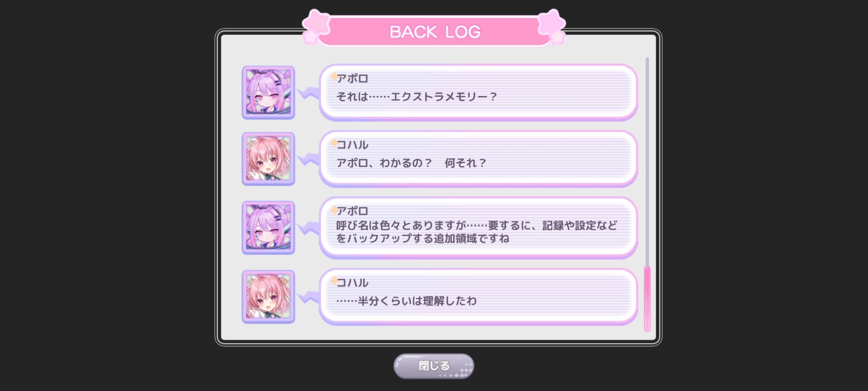Click the BACK LOG title banner
The height and width of the screenshot is (391, 868).
pyautogui.click(x=434, y=31)
